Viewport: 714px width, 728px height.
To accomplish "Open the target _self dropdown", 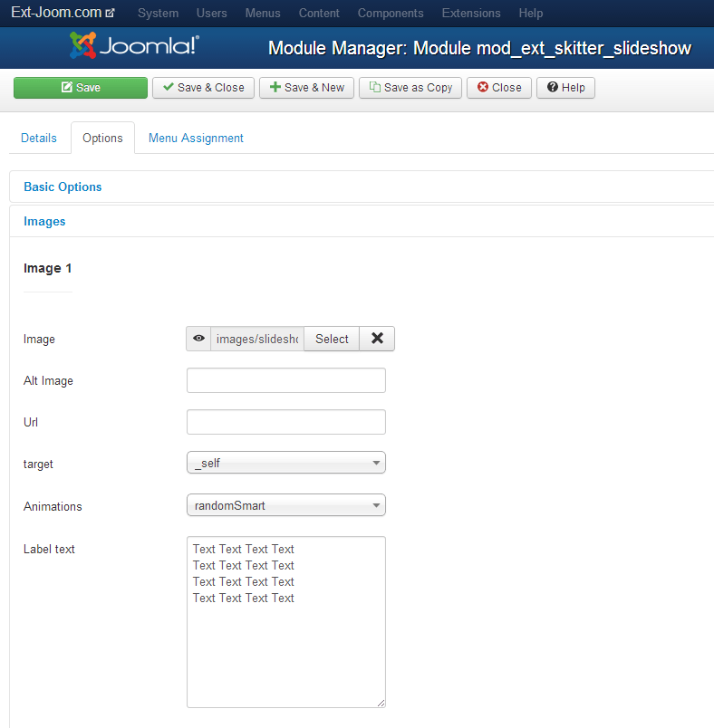I will point(286,463).
